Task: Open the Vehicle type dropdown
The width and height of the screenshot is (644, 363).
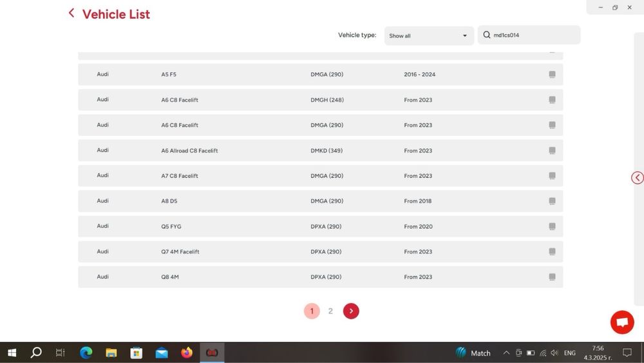Action: pos(429,35)
